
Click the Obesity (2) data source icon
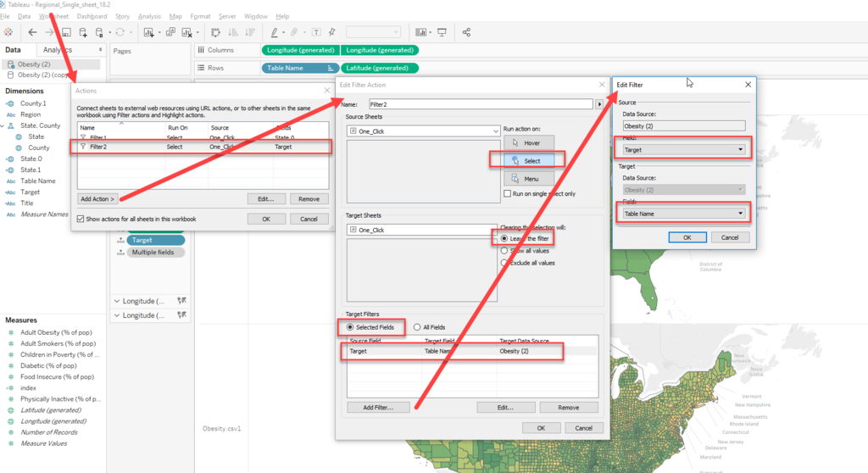[x=10, y=64]
